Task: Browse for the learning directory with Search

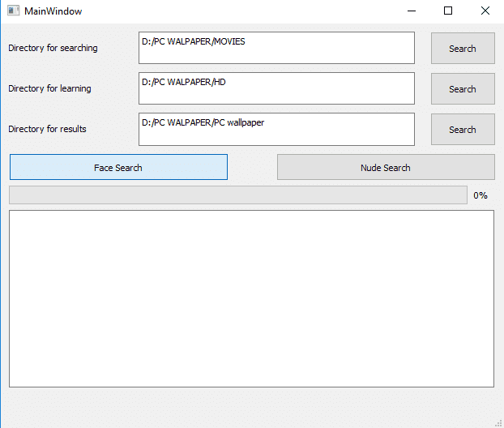Action: tap(462, 89)
